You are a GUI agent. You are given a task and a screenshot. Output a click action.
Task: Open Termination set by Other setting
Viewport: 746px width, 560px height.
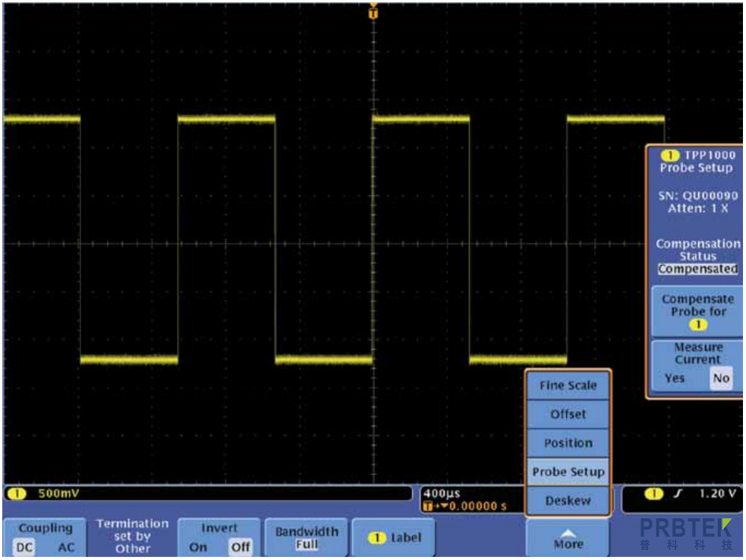tap(132, 536)
